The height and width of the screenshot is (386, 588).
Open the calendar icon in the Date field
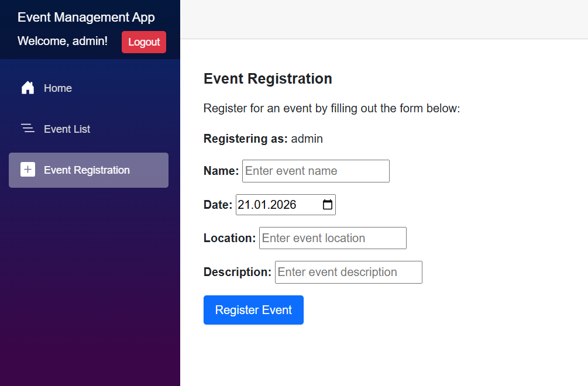pos(327,204)
